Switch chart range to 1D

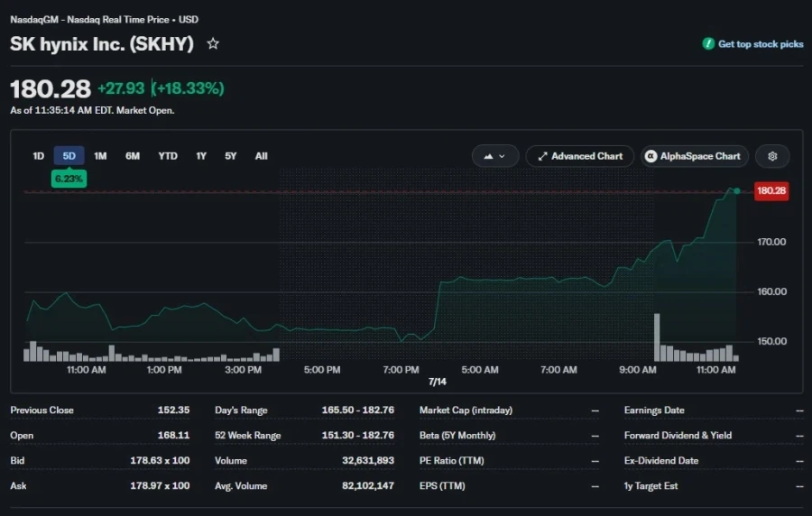pos(38,156)
